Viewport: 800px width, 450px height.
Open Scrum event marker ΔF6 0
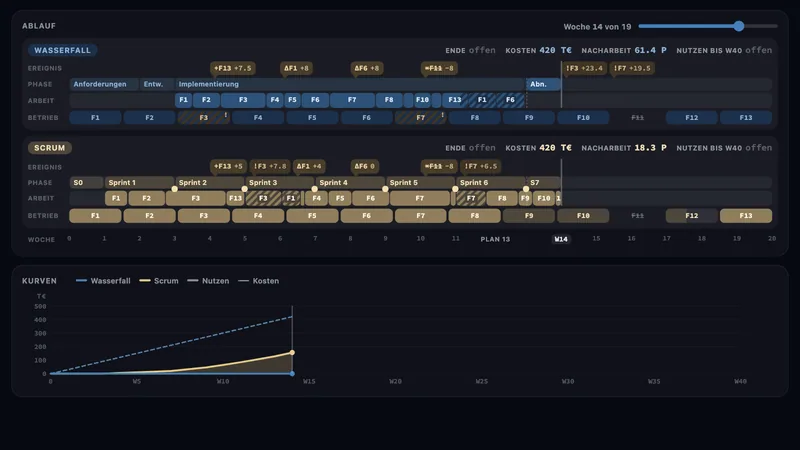tap(365, 166)
